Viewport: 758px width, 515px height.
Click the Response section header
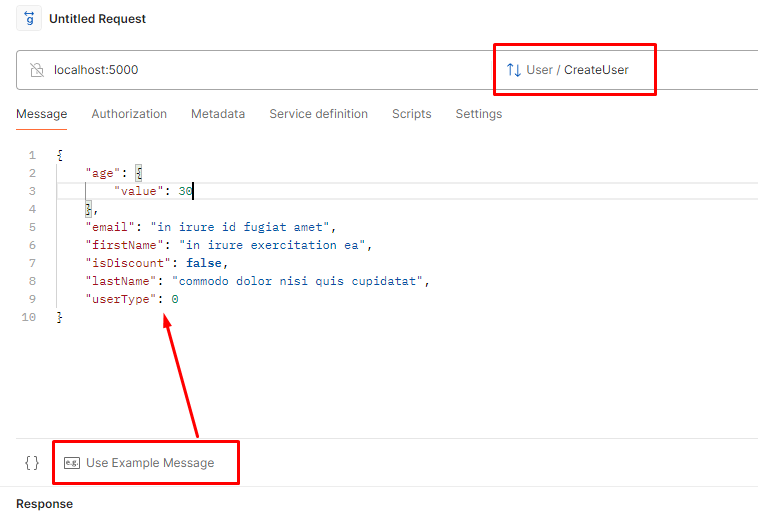[44, 504]
